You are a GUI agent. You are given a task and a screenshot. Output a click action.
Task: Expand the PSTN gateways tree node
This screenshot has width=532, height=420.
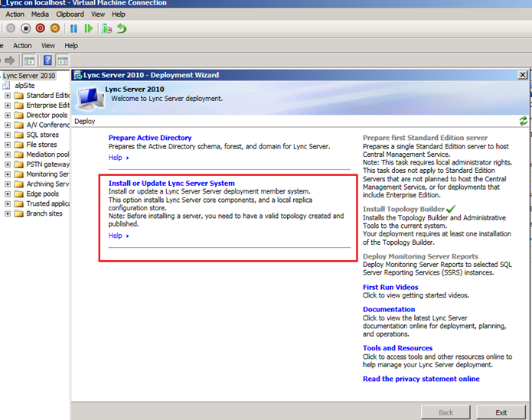[8, 164]
